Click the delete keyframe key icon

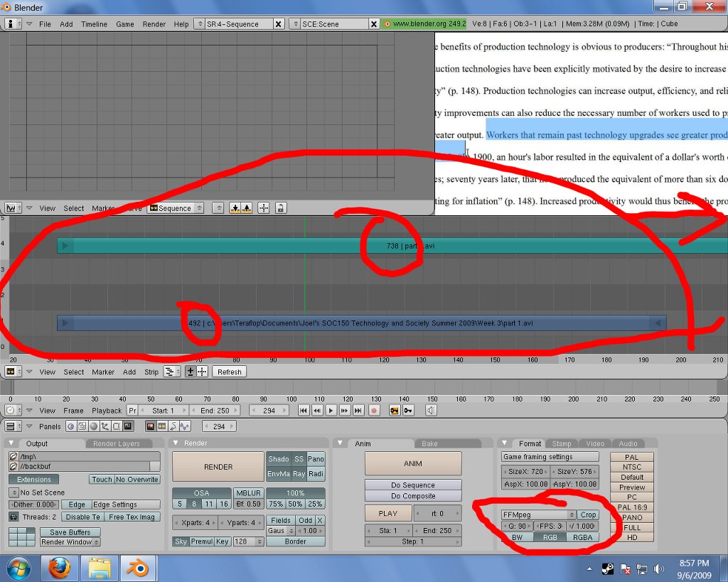(408, 410)
